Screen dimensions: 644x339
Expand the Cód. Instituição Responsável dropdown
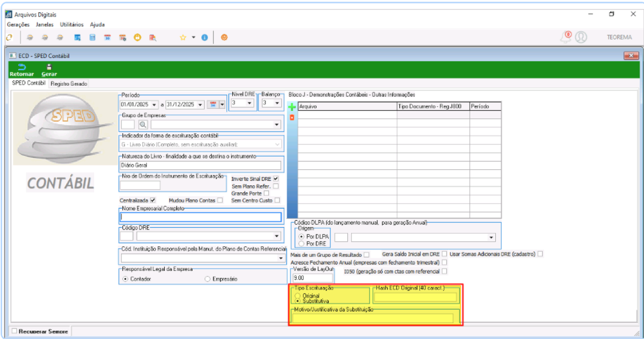tap(281, 258)
